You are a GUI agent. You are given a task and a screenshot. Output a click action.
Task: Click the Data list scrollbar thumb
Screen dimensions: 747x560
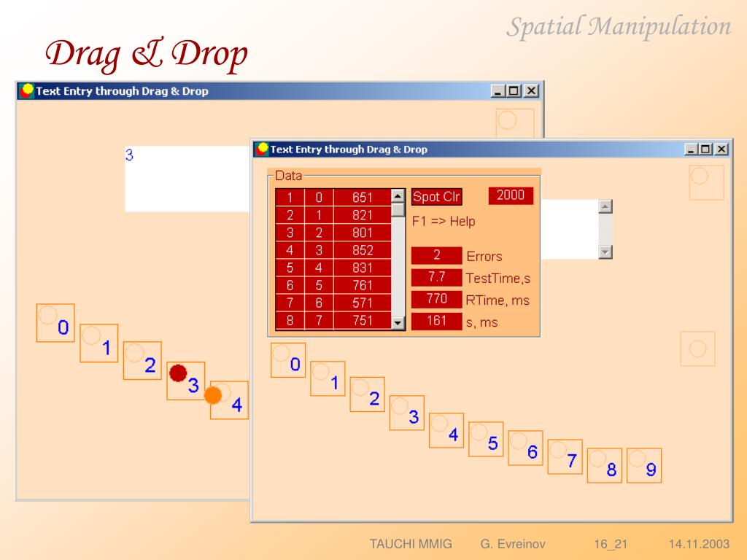pyautogui.click(x=398, y=209)
